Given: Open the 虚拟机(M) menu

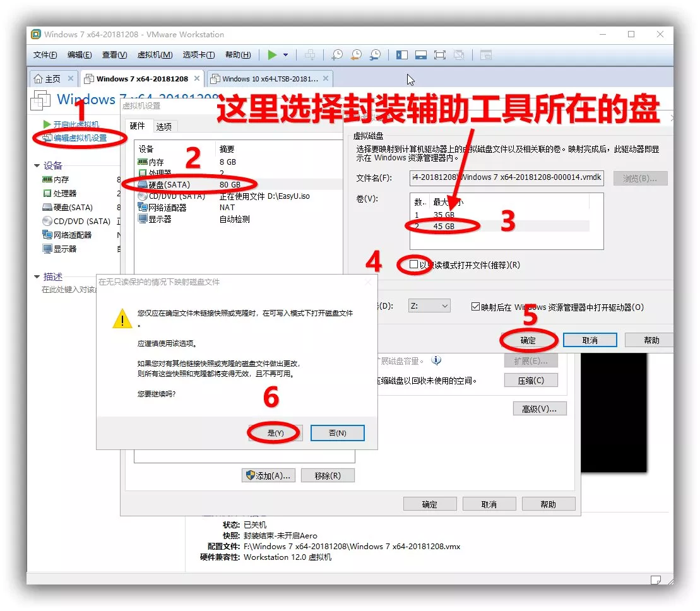Looking at the screenshot, I should coord(155,55).
